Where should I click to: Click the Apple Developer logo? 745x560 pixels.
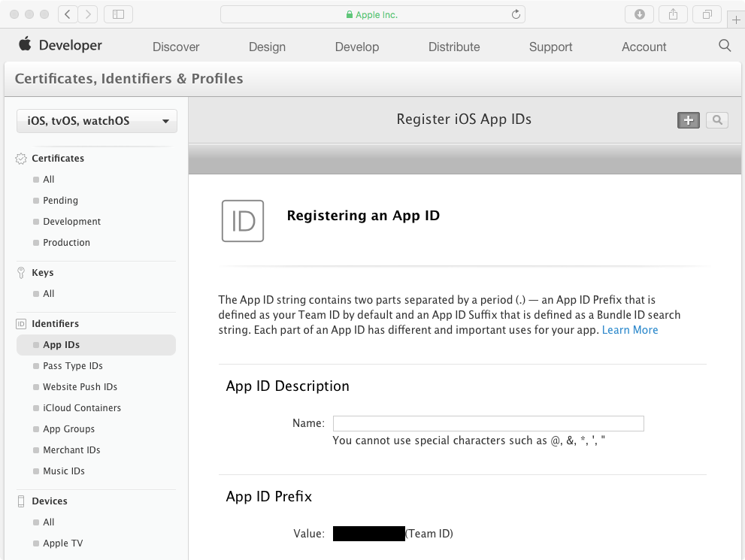click(60, 46)
